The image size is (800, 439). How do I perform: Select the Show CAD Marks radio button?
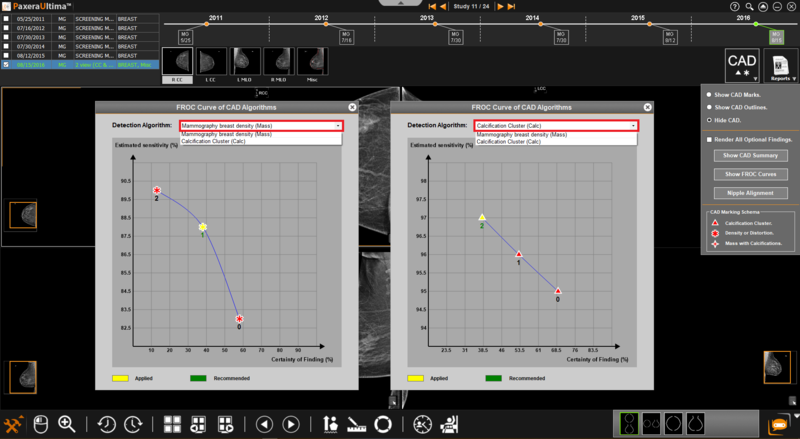coord(710,94)
